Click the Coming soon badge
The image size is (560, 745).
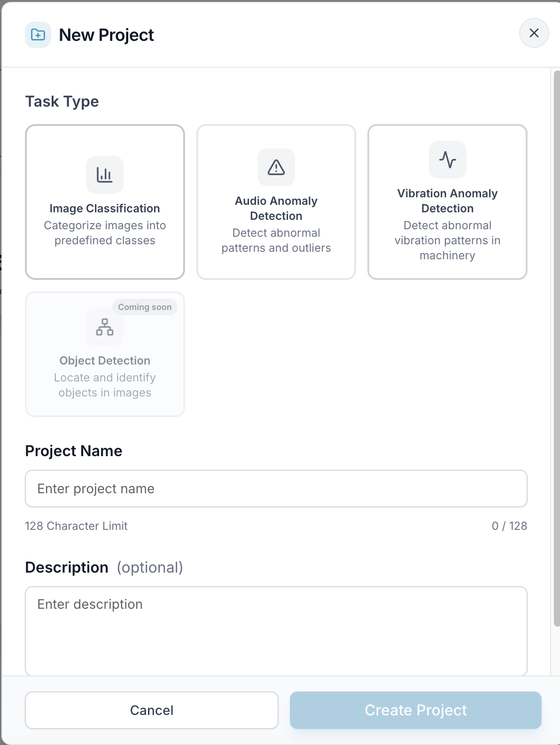145,307
